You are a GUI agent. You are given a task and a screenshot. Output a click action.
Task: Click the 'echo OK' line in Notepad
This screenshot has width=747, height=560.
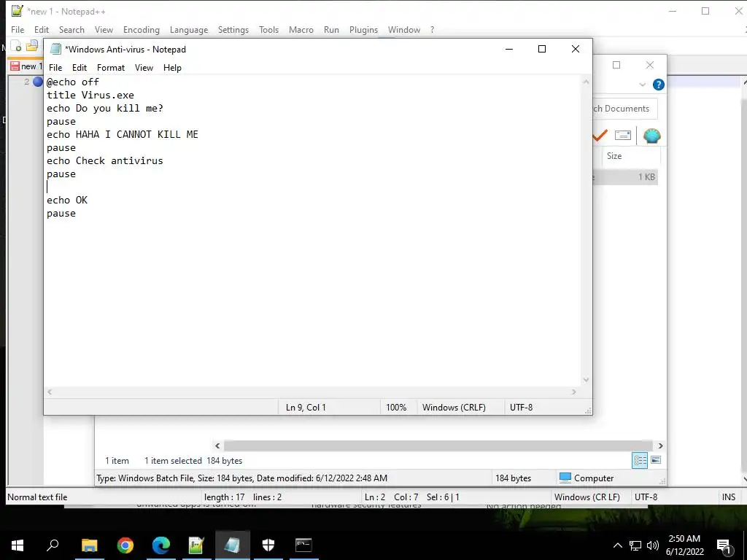(67, 200)
